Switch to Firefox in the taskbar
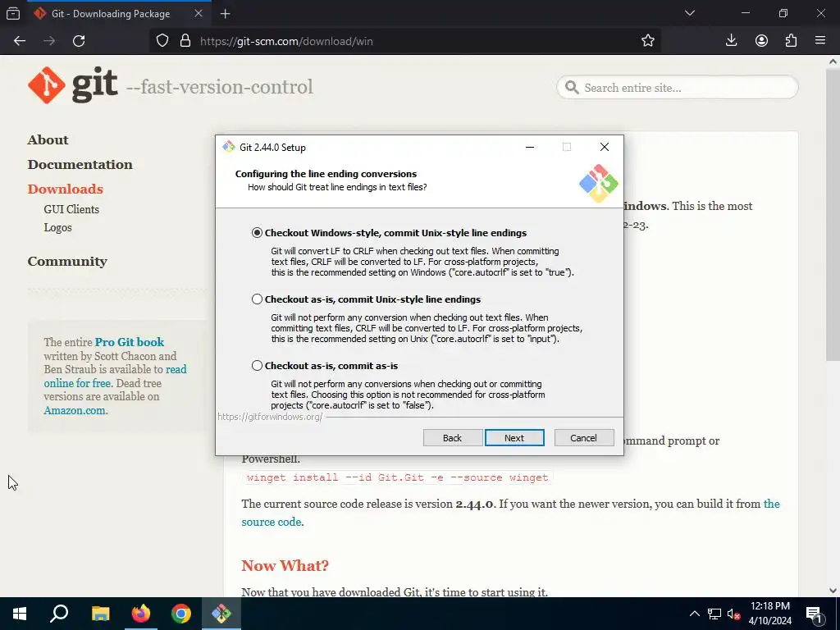 coord(141,614)
